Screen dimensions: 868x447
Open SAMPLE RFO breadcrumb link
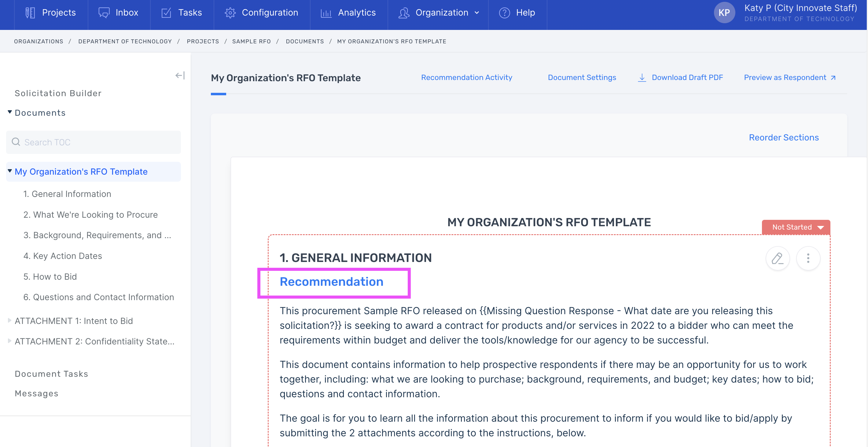(251, 42)
